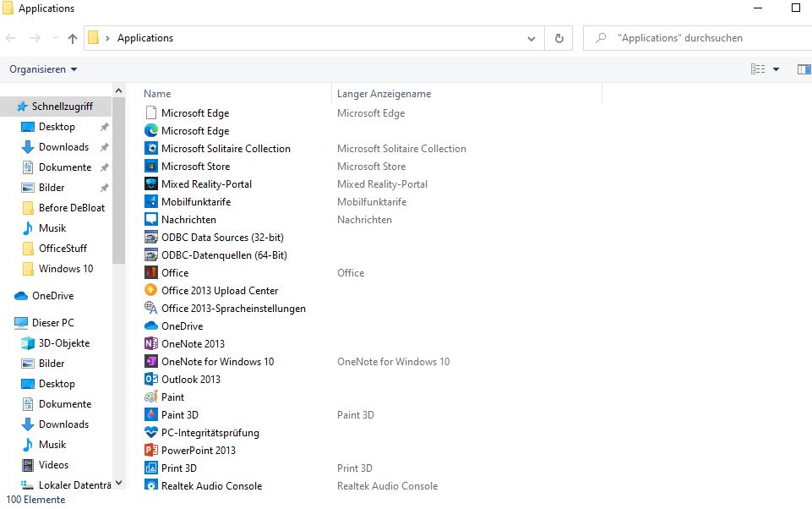Select the PowerPoint 2013 icon
812x509 pixels.
click(150, 450)
